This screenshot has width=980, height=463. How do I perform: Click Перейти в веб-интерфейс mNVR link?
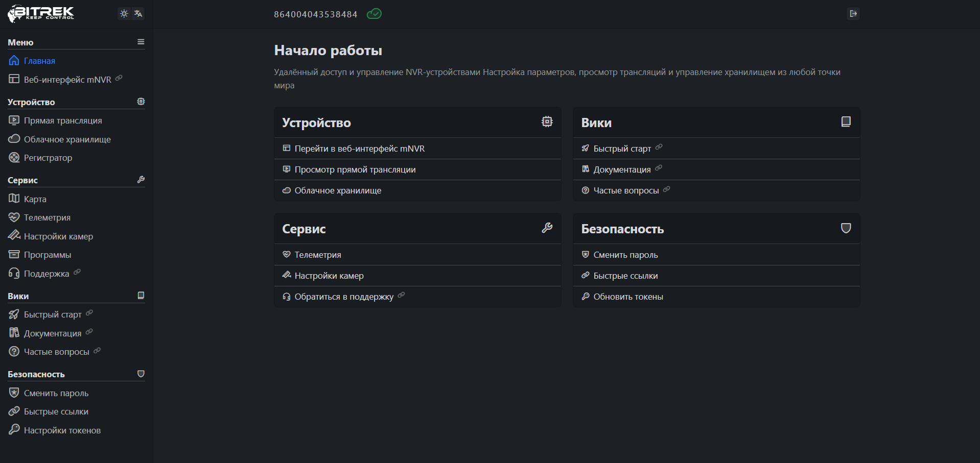point(359,149)
